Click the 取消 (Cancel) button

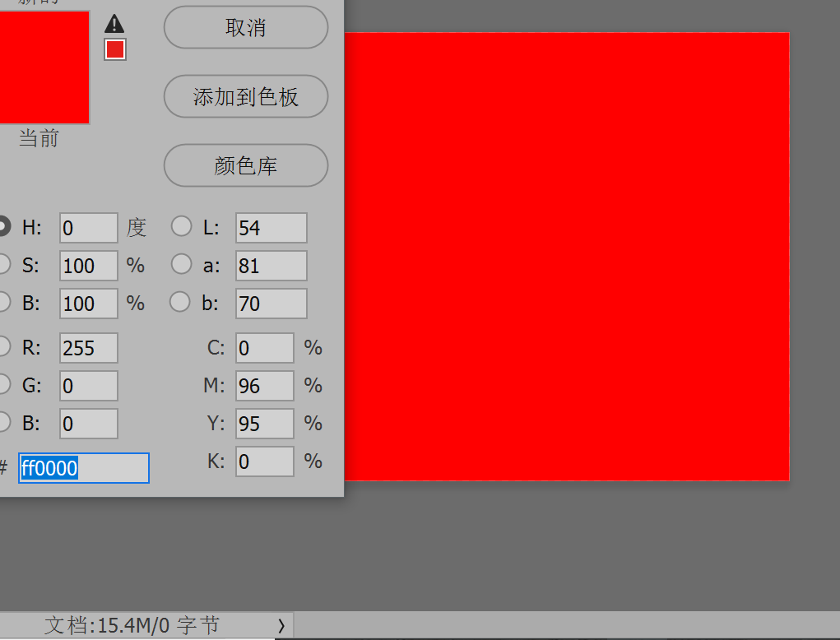click(246, 27)
